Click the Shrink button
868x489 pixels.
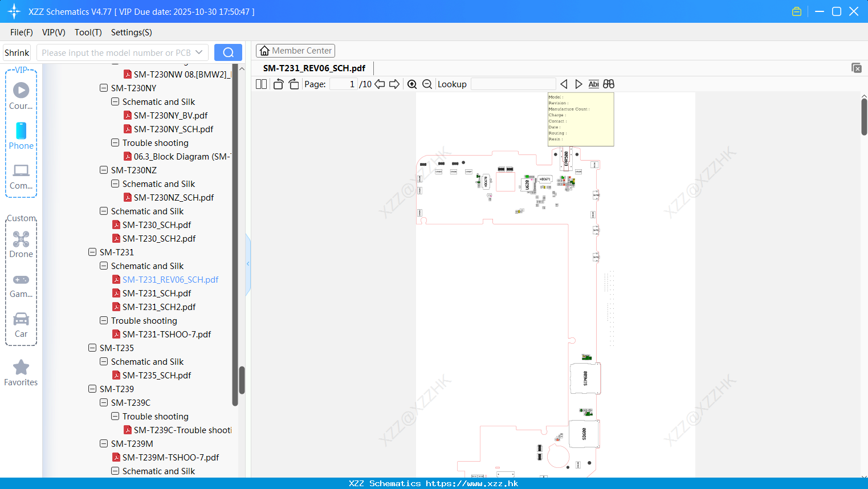[17, 52]
